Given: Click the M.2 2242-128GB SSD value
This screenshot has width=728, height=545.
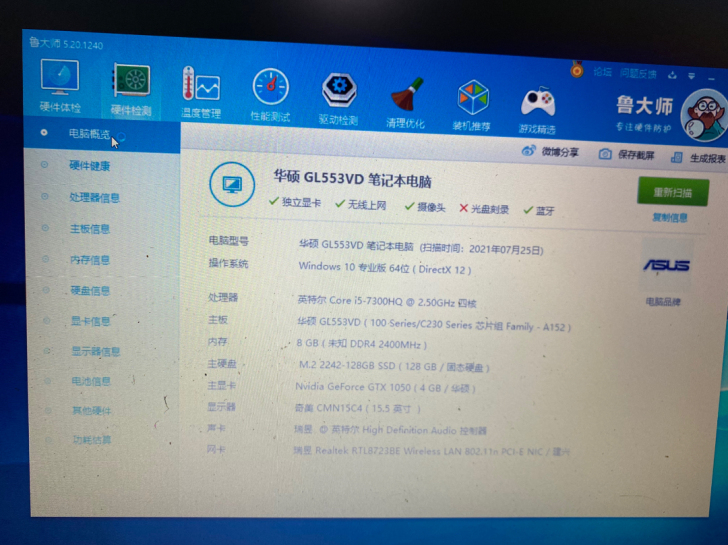Looking at the screenshot, I should click(394, 366).
